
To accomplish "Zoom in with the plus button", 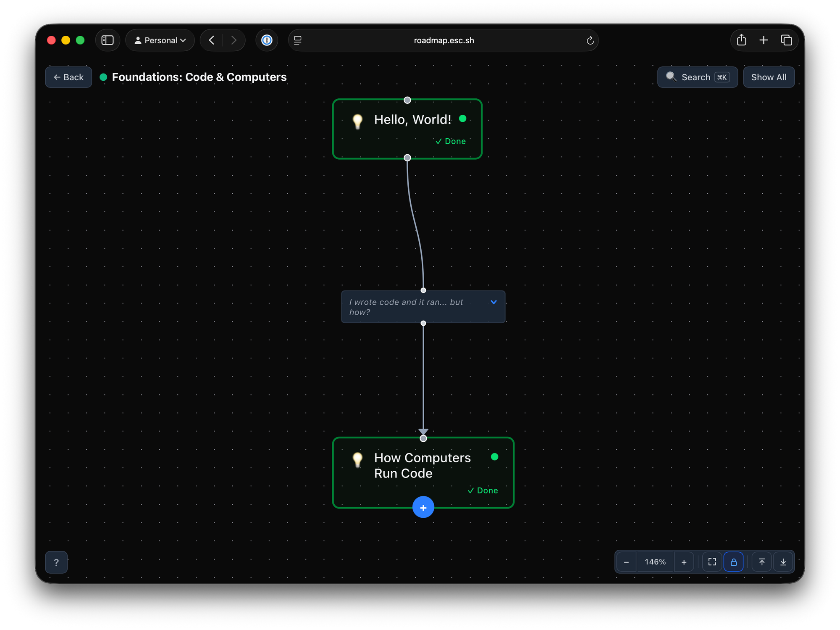I will point(684,562).
